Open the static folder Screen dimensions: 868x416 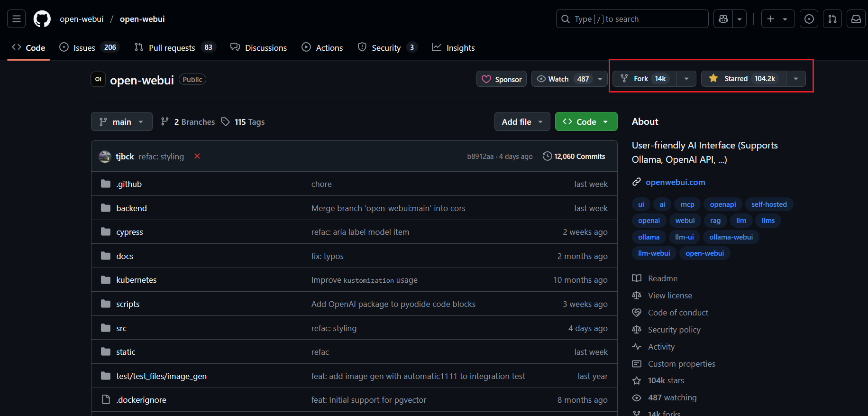[126, 352]
